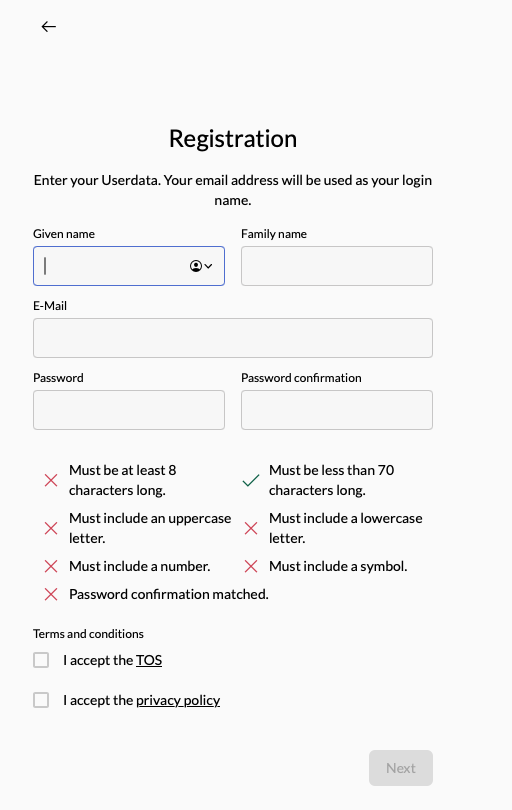
Task: Click the red X beside uppercase letter rule
Action: pyautogui.click(x=51, y=528)
